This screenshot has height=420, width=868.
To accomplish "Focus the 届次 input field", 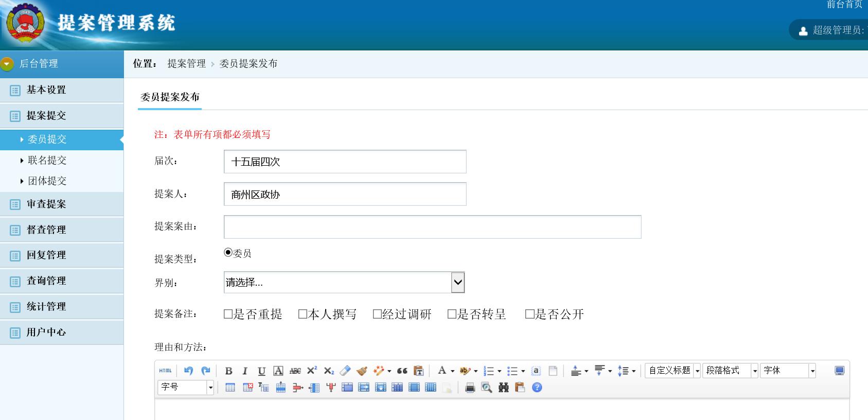I will (345, 162).
